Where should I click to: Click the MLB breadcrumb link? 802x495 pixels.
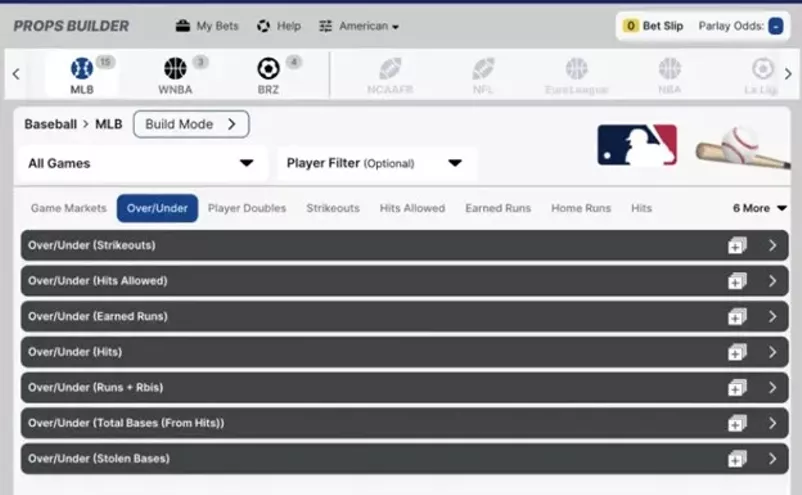[x=108, y=124]
